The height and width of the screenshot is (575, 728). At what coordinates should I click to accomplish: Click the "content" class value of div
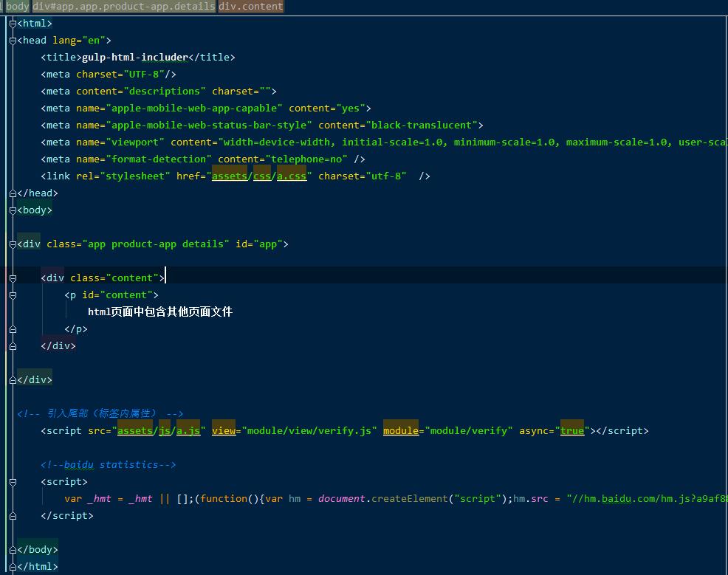click(x=132, y=278)
